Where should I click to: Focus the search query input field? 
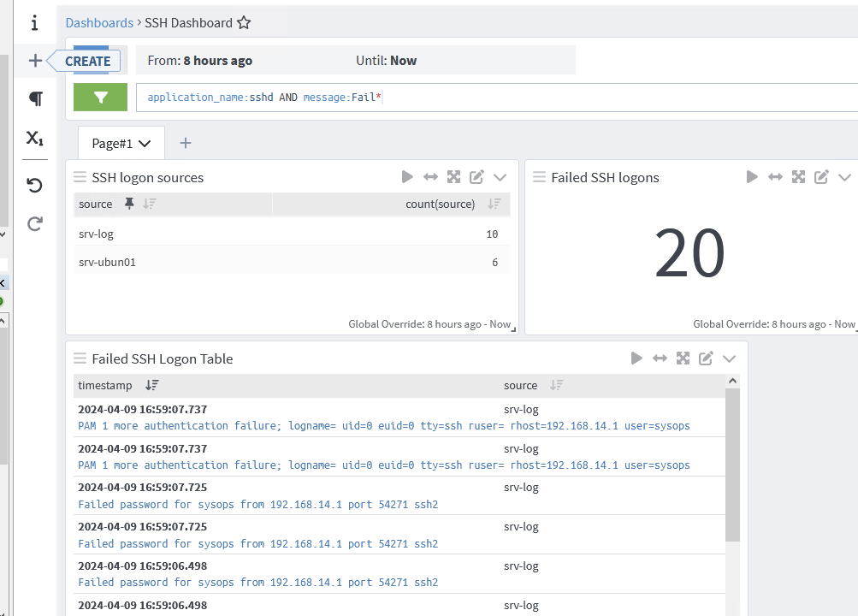click(x=497, y=98)
